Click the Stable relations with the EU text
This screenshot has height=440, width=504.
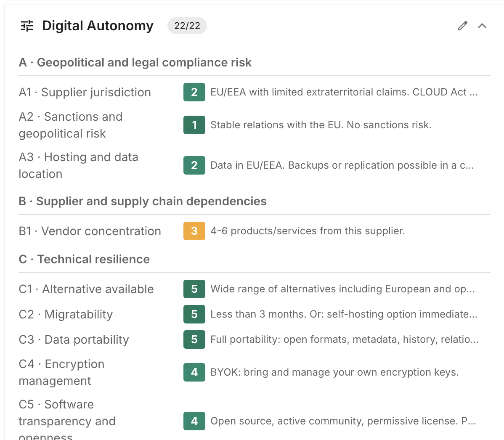pyautogui.click(x=321, y=125)
